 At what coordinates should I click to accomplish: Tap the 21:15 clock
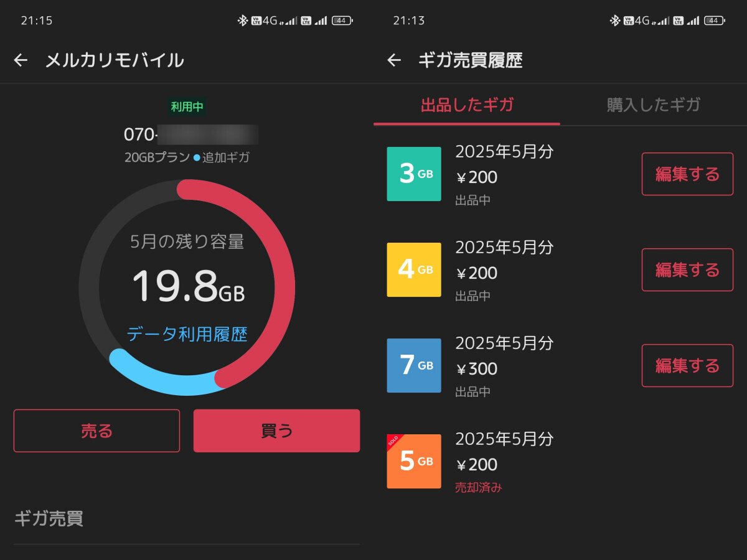(x=37, y=21)
